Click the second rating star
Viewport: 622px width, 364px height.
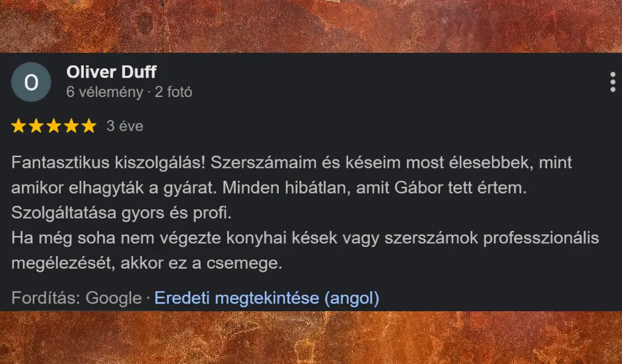36,126
